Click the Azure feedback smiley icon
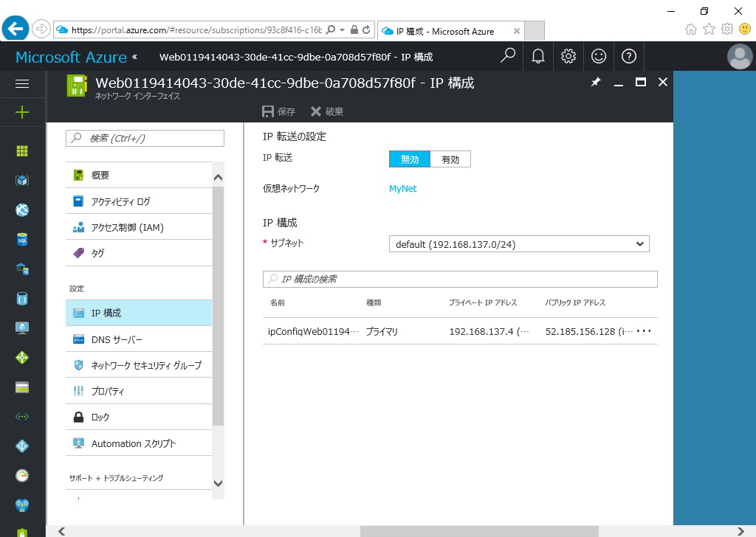The width and height of the screenshot is (756, 537). click(598, 56)
